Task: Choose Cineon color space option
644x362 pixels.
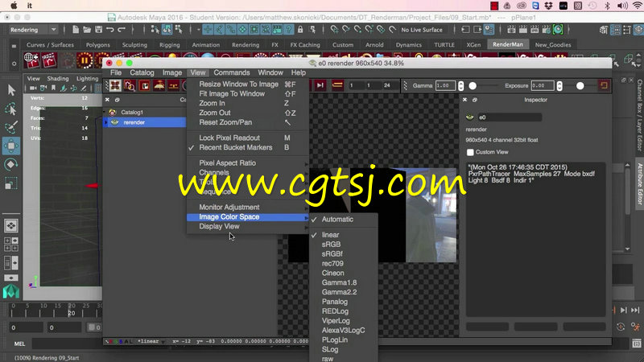Action: [x=344, y=273]
